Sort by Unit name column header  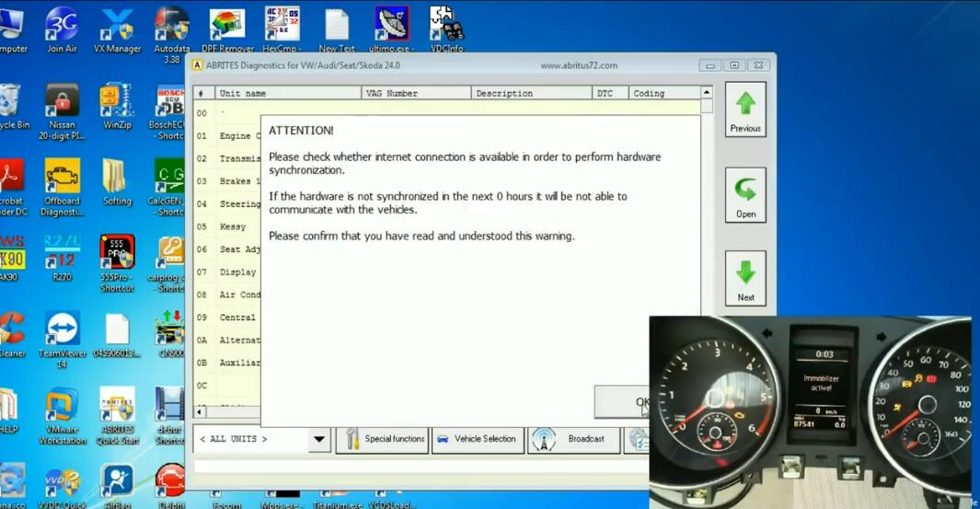287,93
